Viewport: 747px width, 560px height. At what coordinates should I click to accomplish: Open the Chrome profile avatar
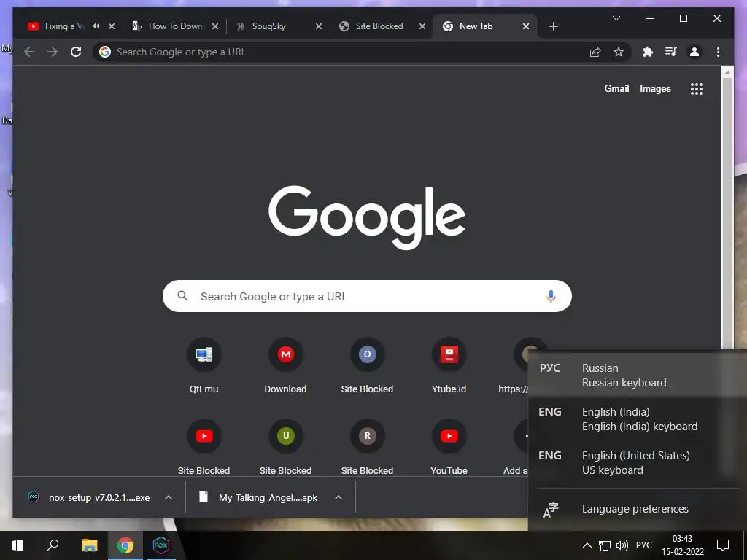tap(694, 52)
